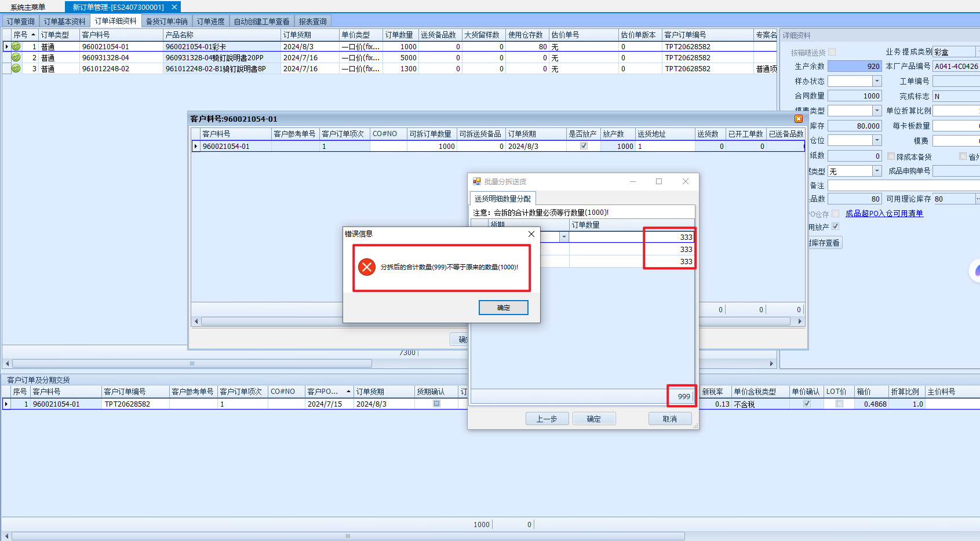Select first 订单数量 cell showing 333
980x541 pixels.
click(632, 237)
